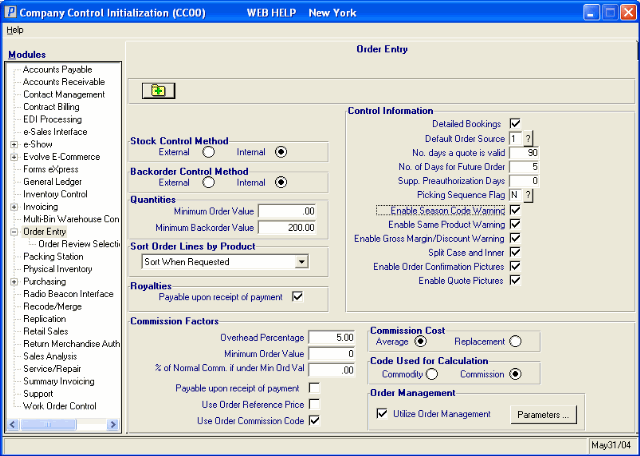The image size is (640, 456).
Task: Select Work Order Control module
Action: click(60, 406)
